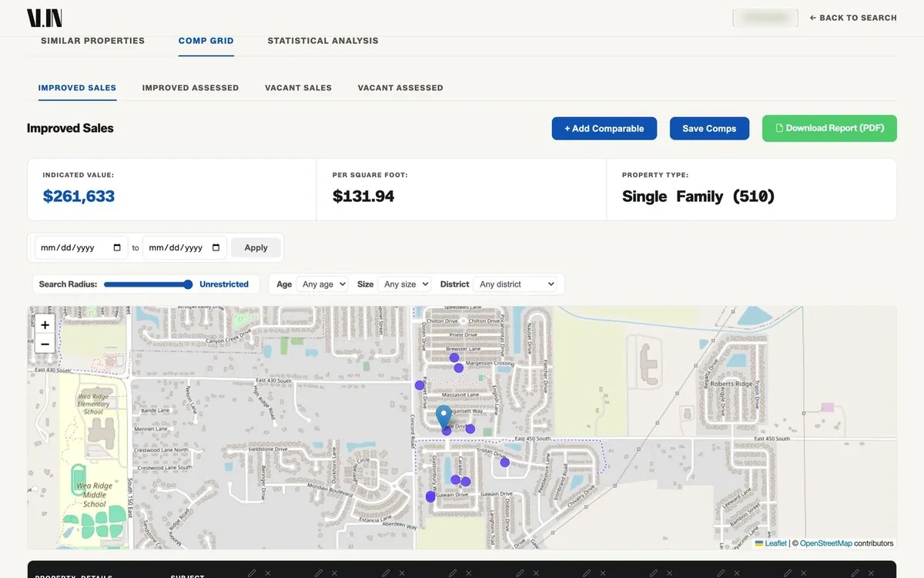Select the Improved Sales sub-tab
This screenshot has height=578, width=924.
point(77,88)
